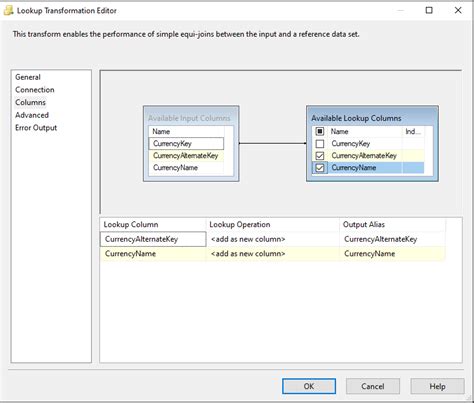The width and height of the screenshot is (474, 403).
Task: Click the Ind... column header
Action: tap(413, 131)
